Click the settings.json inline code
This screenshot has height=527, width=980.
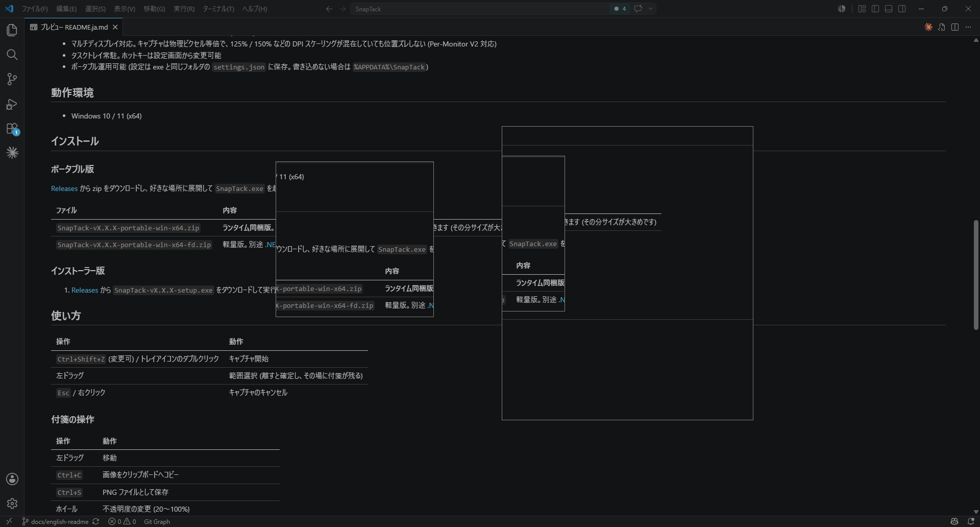[239, 67]
